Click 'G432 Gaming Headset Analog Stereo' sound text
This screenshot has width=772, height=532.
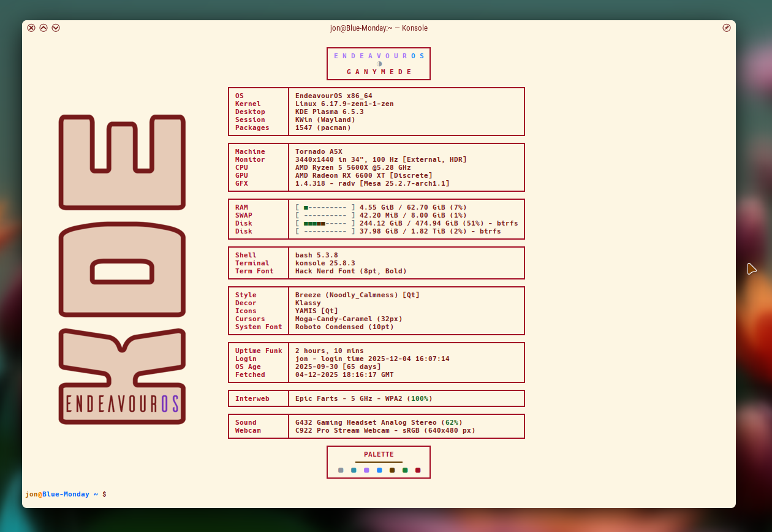click(x=366, y=423)
